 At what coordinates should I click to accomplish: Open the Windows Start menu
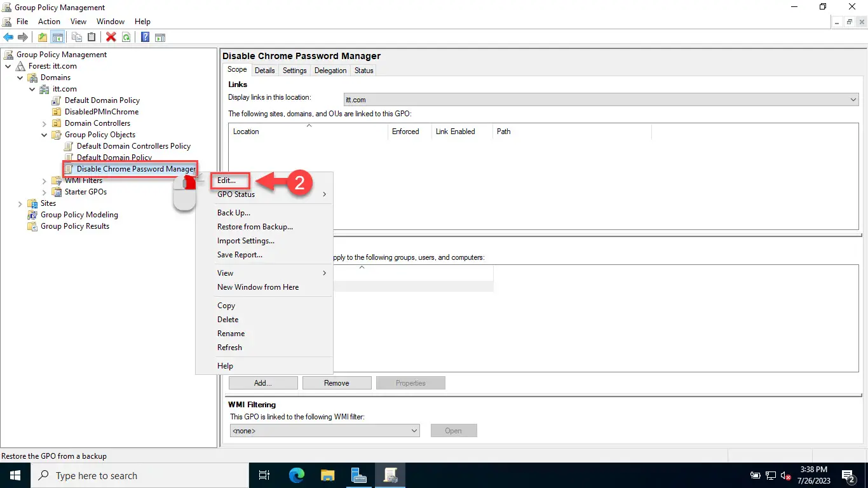(x=15, y=475)
